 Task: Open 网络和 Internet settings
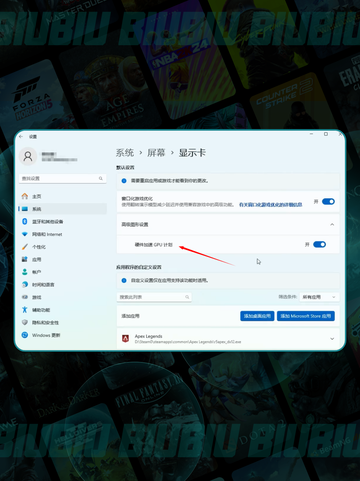pos(62,234)
